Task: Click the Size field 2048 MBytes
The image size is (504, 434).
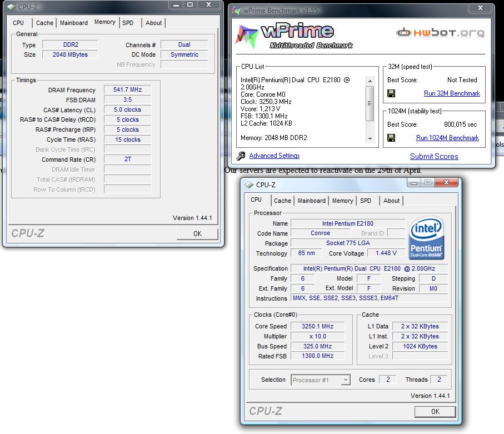Action: tap(71, 54)
